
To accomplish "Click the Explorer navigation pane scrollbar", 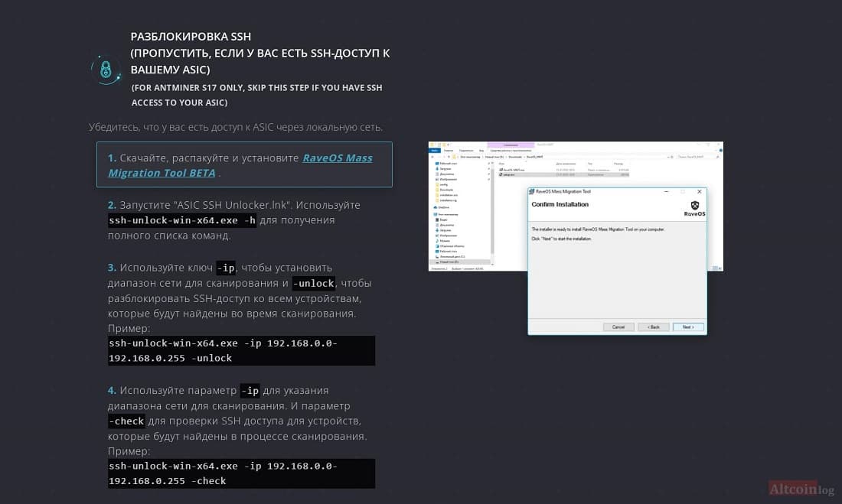I will point(492,212).
